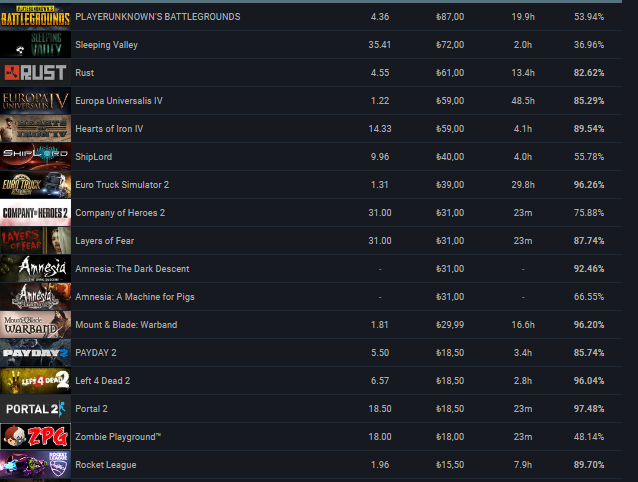
Task: Select the 35.41 value for Sleeping Valley
Action: 380,45
